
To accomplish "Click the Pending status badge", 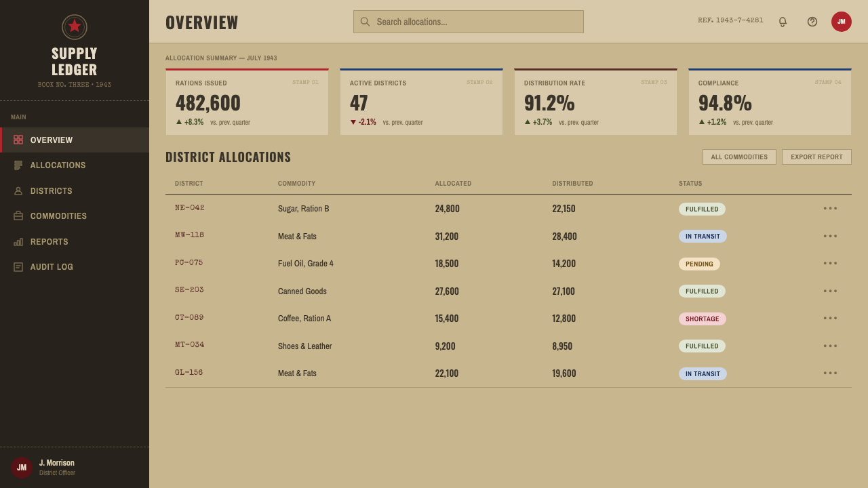I will coord(699,264).
